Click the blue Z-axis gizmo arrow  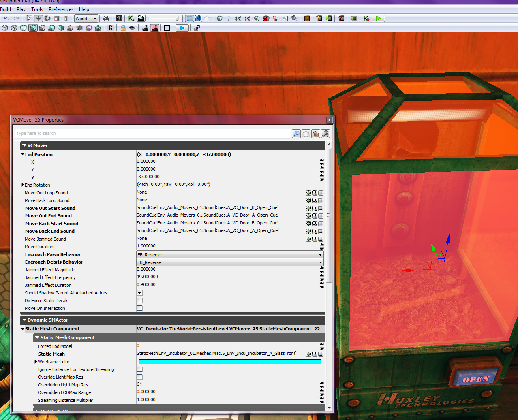(x=448, y=238)
